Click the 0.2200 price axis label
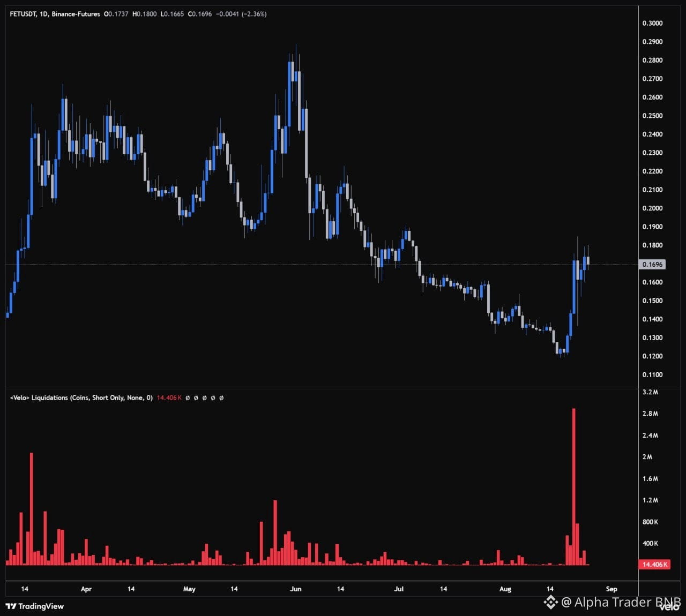This screenshot has height=616, width=686. coord(652,171)
